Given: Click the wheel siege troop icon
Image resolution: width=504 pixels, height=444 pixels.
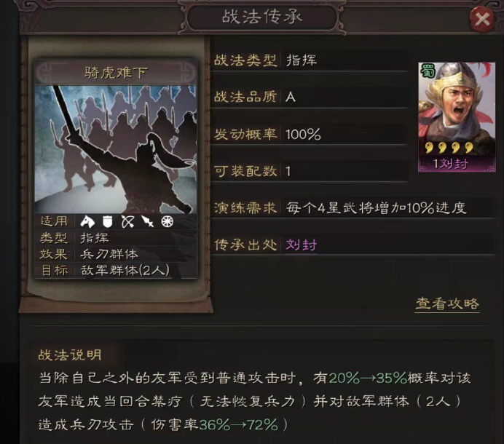Looking at the screenshot, I should coord(167,222).
